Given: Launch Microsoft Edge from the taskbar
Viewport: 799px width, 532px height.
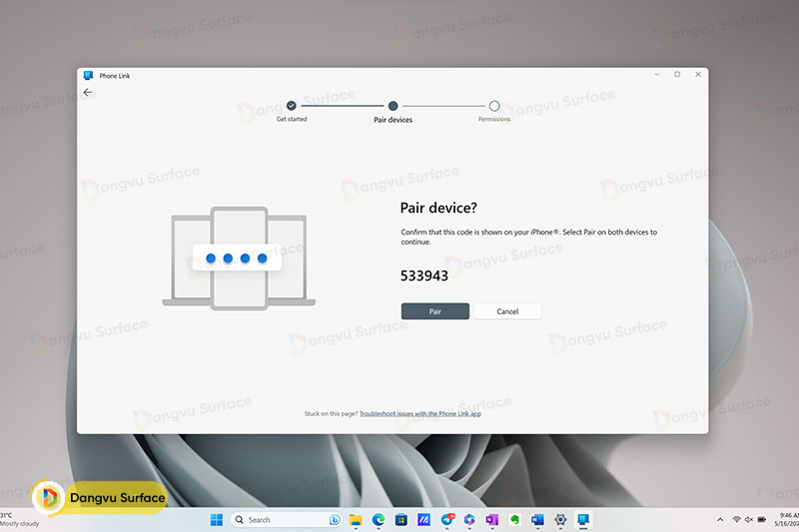Looking at the screenshot, I should [x=380, y=520].
